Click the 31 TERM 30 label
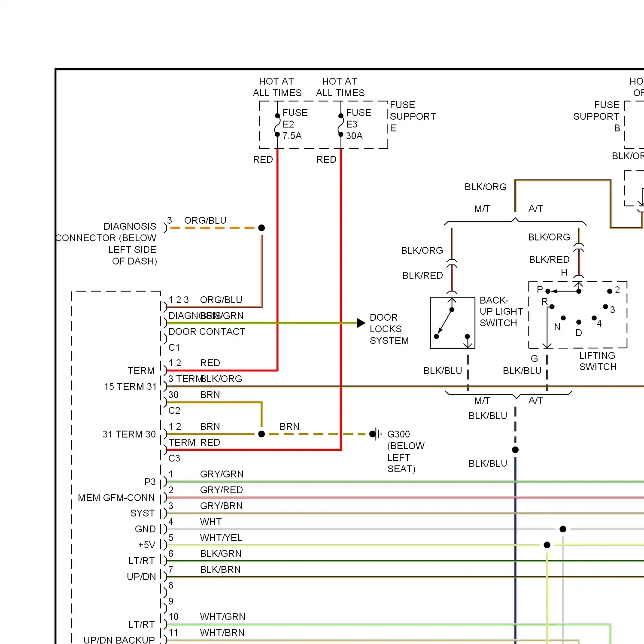644x644 pixels. pyautogui.click(x=129, y=434)
